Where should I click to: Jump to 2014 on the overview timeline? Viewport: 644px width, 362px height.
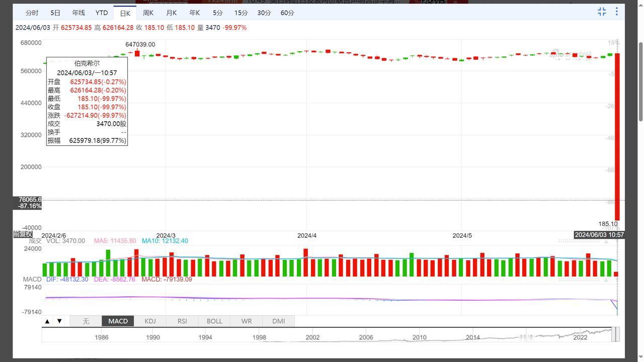tap(473, 337)
